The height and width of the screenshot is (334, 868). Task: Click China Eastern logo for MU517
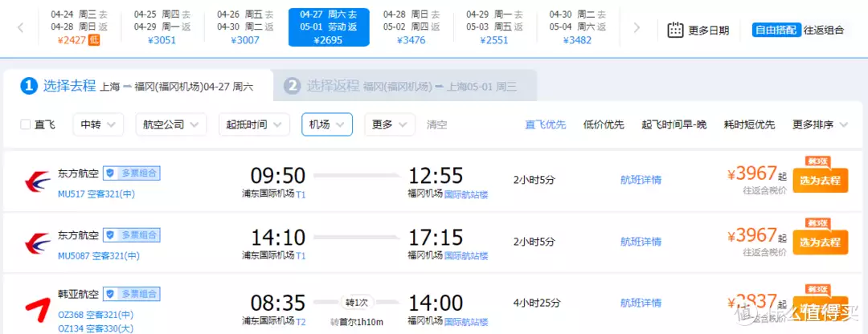(x=38, y=181)
